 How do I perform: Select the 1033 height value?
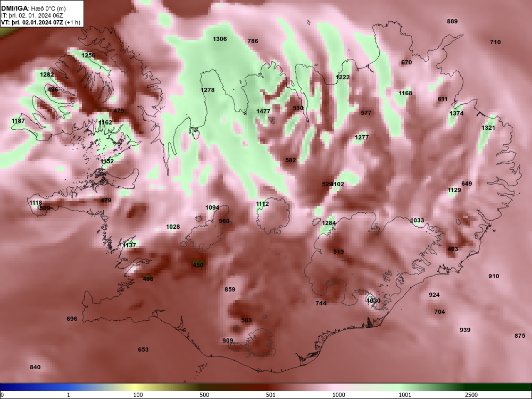[x=417, y=221]
